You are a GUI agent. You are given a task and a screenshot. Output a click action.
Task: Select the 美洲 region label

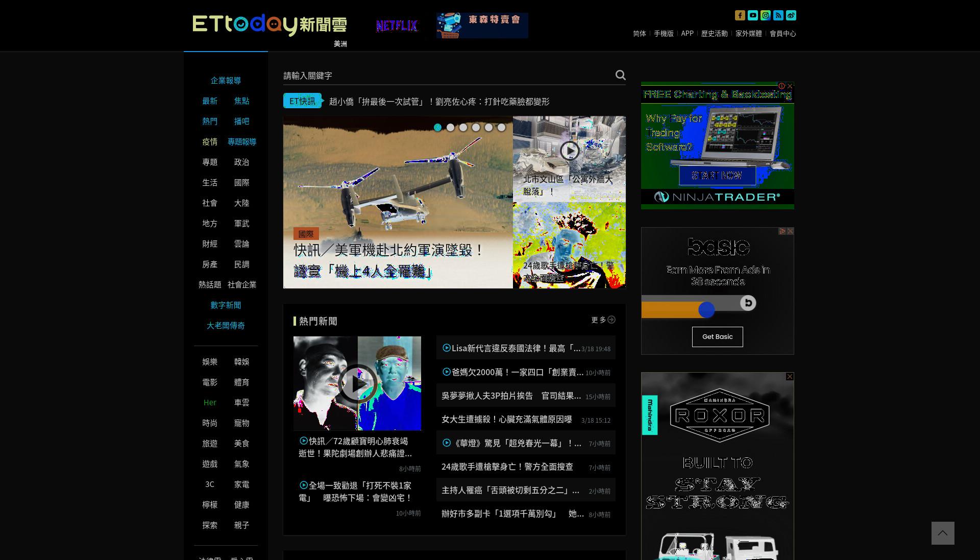point(340,44)
